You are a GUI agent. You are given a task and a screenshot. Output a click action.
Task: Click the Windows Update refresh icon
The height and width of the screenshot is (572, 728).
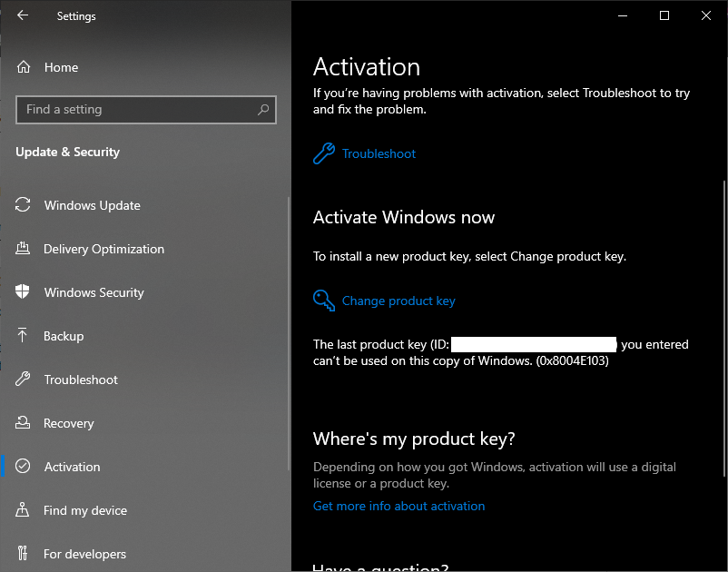click(x=23, y=205)
